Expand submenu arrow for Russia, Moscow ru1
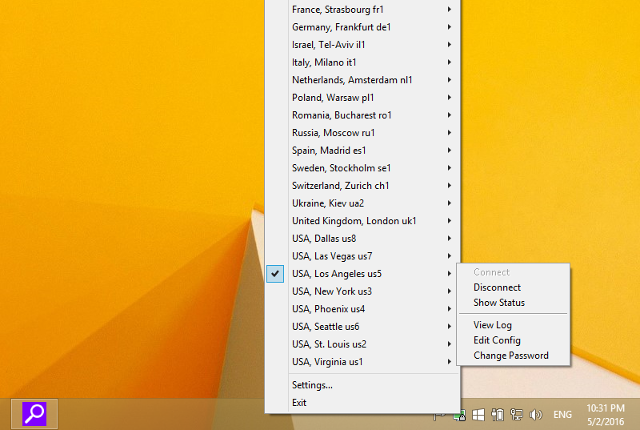This screenshot has height=430, width=640. [x=449, y=133]
